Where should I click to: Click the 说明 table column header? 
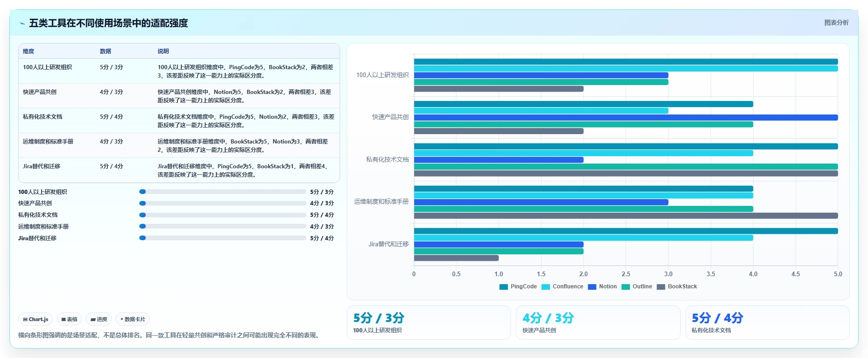[163, 51]
